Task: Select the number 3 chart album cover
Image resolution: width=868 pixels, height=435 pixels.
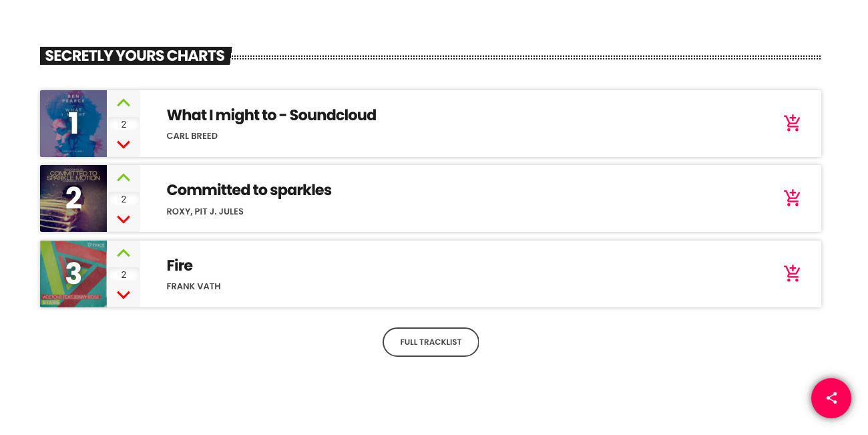Action: coord(73,274)
